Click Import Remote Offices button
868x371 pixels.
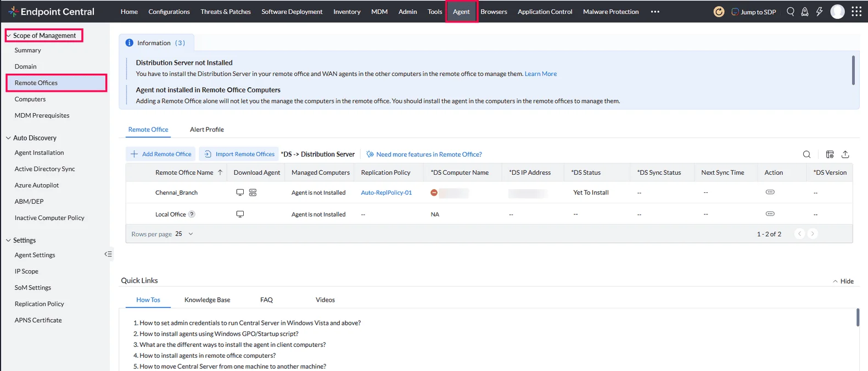[238, 154]
